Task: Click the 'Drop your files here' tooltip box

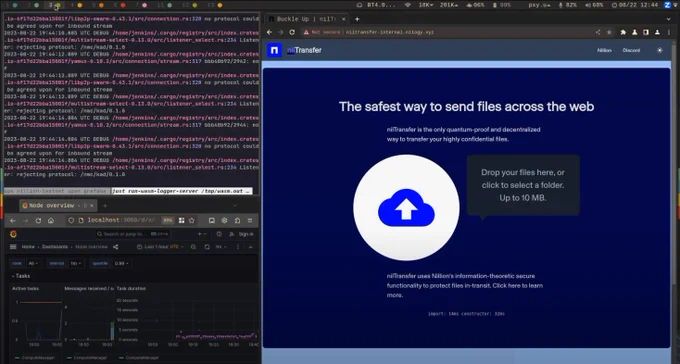Action: (523, 185)
